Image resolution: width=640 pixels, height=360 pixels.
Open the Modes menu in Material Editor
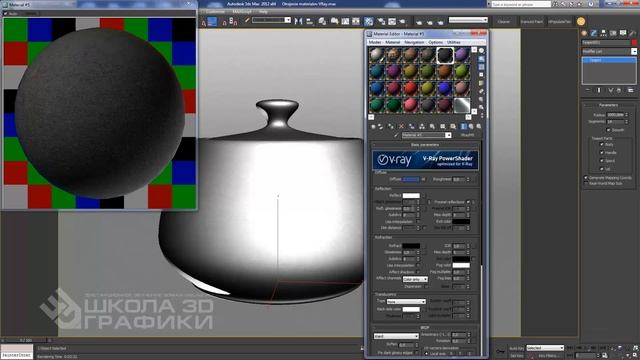pos(374,42)
